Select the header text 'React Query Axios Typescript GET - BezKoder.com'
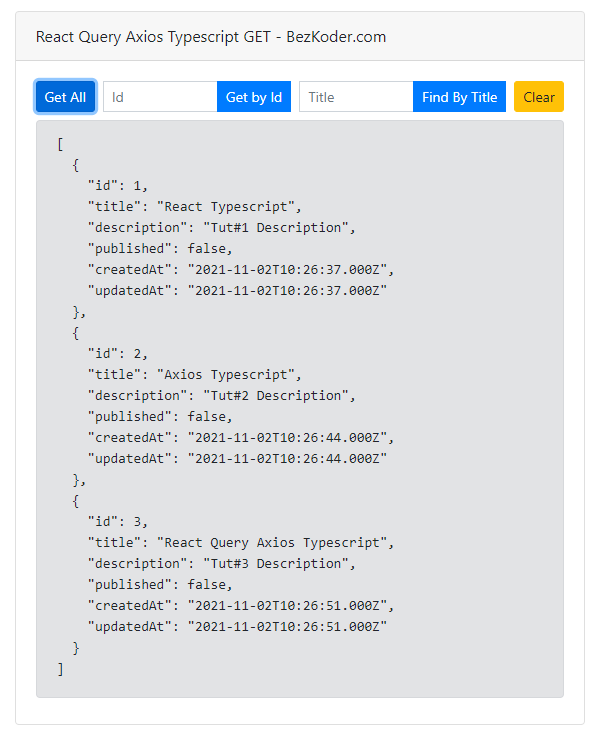Viewport: 600px width, 740px height. pos(211,37)
